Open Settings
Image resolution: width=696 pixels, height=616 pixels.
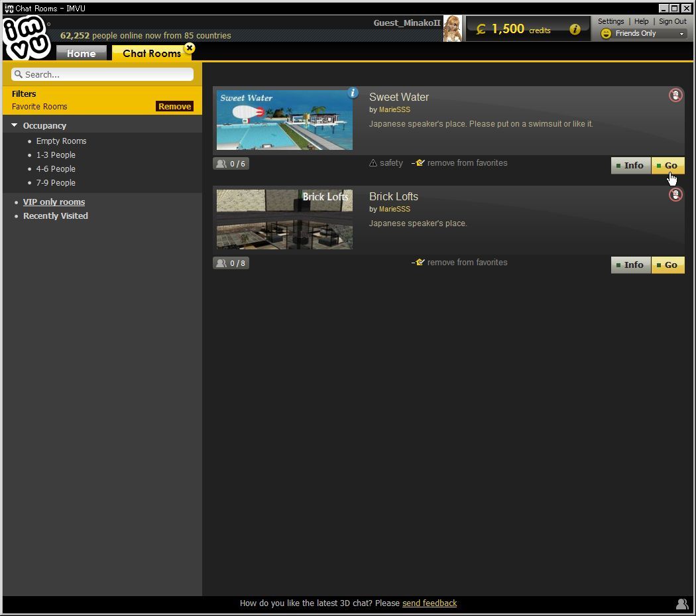tap(610, 21)
